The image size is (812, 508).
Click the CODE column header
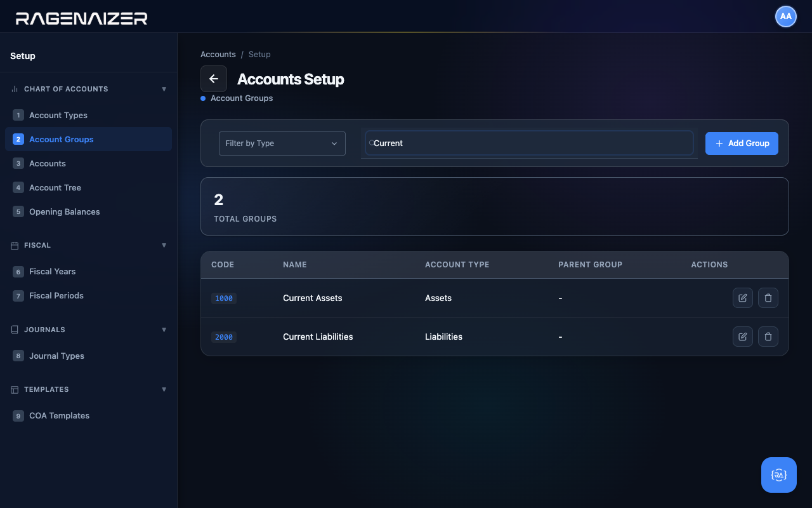pyautogui.click(x=223, y=265)
